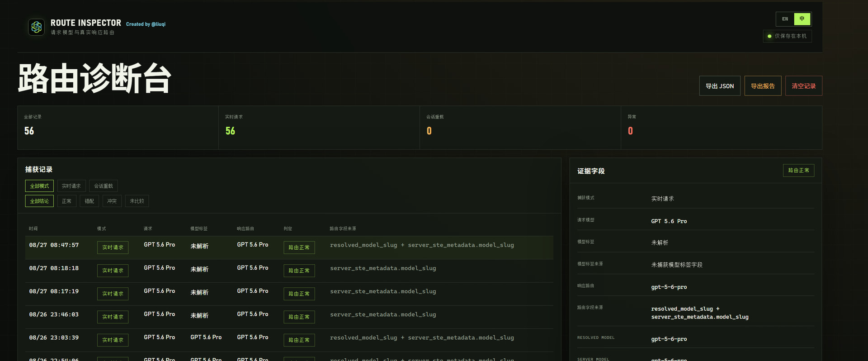Click the GPT 5.6 Pro response route in the 08:17:19 row
The height and width of the screenshot is (361, 868).
(253, 291)
